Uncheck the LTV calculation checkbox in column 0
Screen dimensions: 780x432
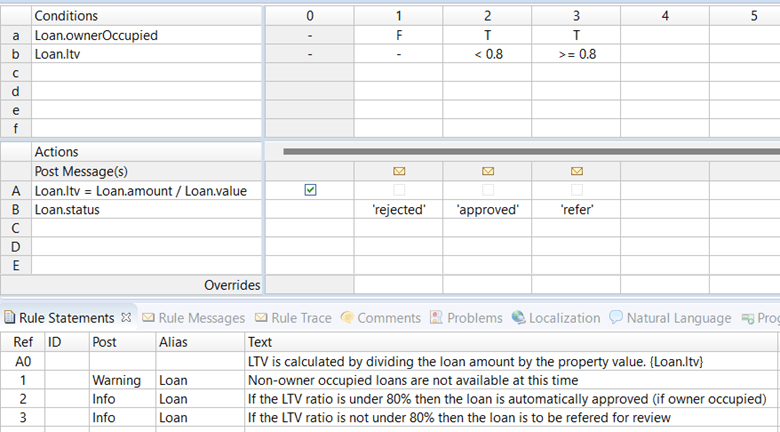click(x=310, y=191)
